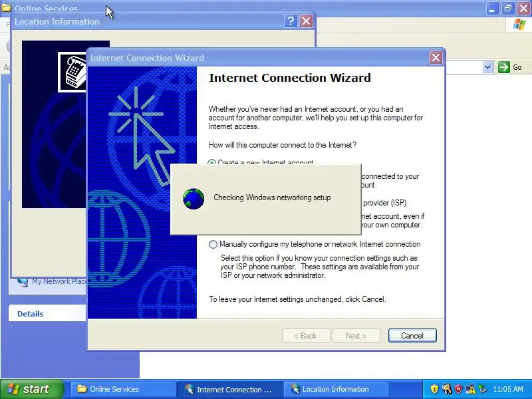
Task: Switch to Internet Connection taskbar button
Action: pyautogui.click(x=229, y=389)
